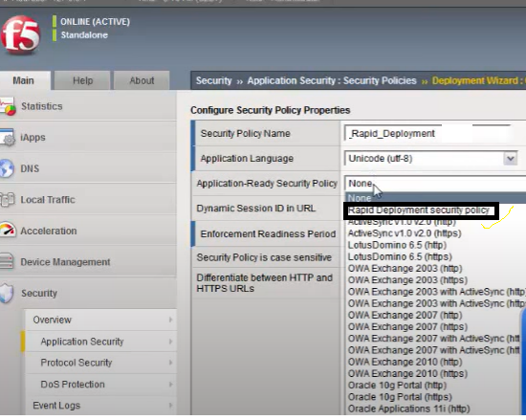Click Differentiate between HTTP and HTTPS URLs label
Image resolution: width=526 pixels, height=420 pixels.
pyautogui.click(x=264, y=283)
